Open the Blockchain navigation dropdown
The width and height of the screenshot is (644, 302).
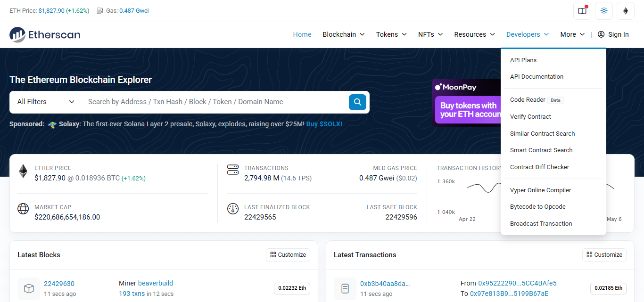tap(343, 34)
